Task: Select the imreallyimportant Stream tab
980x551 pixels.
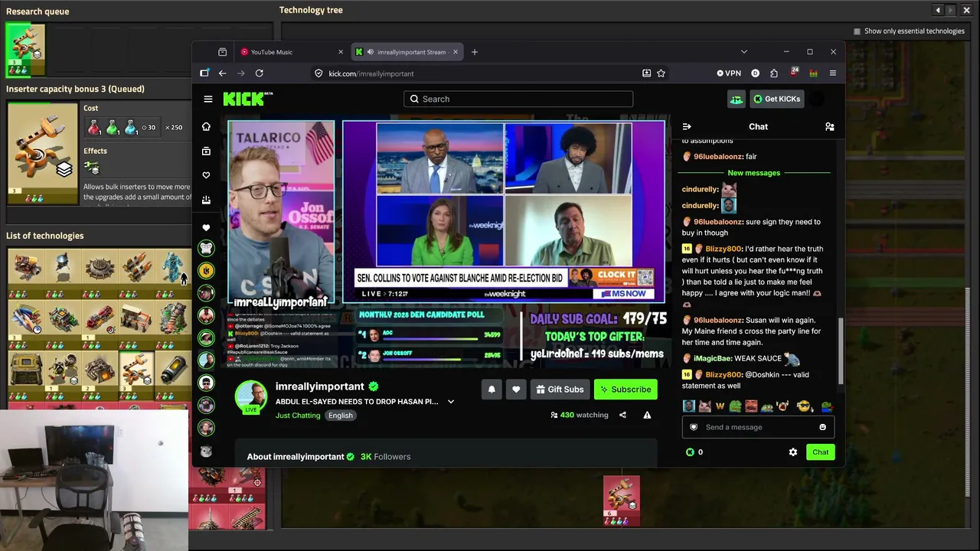Action: [406, 52]
